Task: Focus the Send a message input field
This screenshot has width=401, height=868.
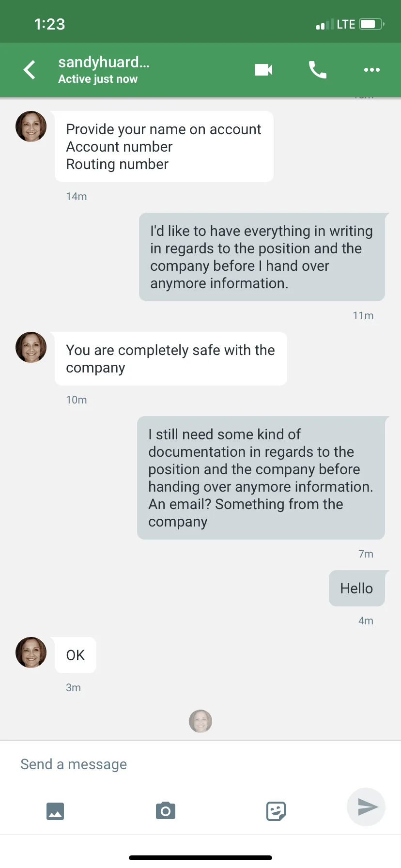Action: point(200,764)
